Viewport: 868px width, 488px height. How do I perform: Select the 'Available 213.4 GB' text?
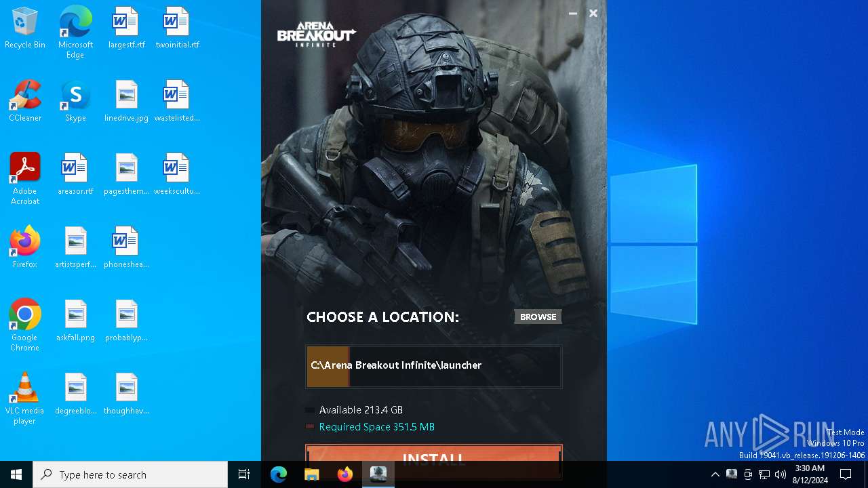pos(361,410)
